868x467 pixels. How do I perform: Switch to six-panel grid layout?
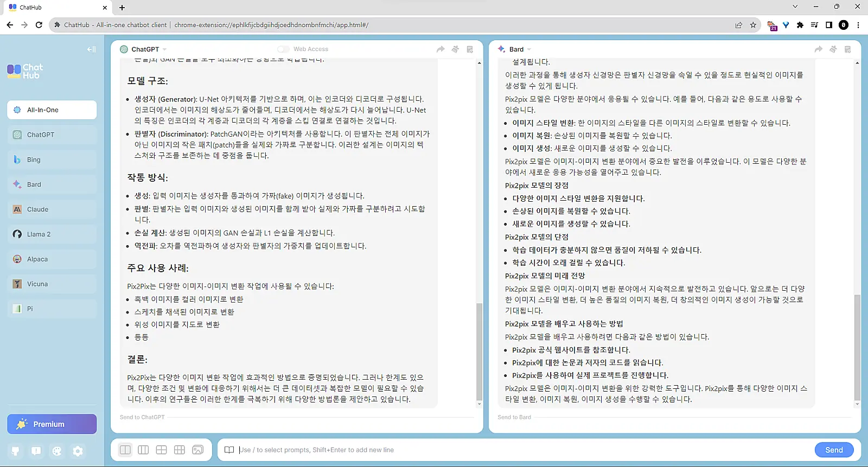tap(180, 450)
